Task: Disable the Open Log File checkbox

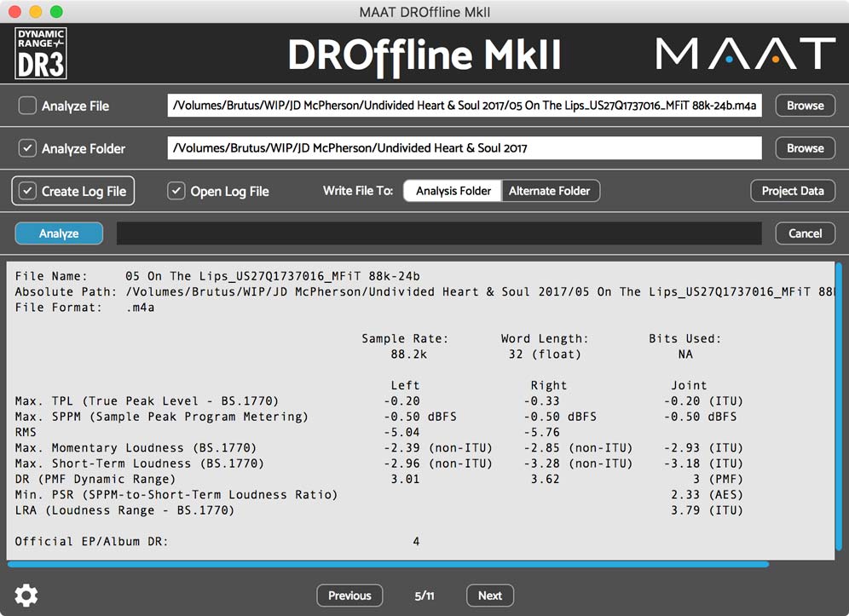Action: click(x=176, y=191)
